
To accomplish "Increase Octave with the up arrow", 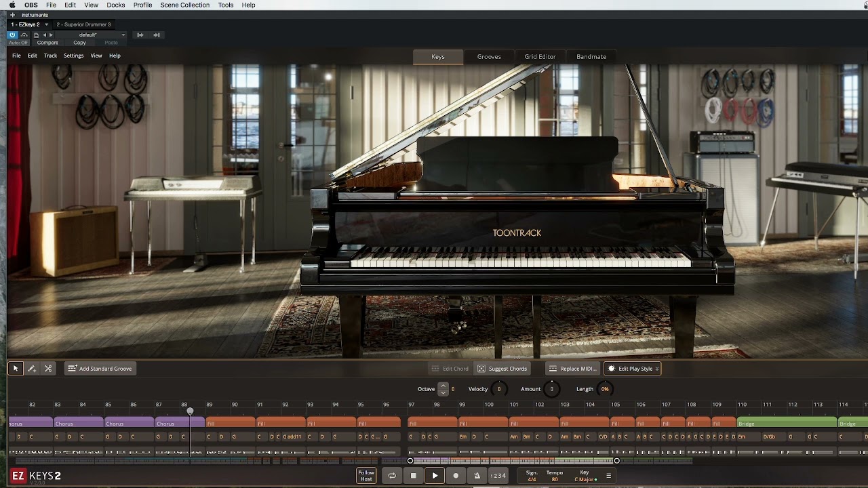I will point(443,386).
